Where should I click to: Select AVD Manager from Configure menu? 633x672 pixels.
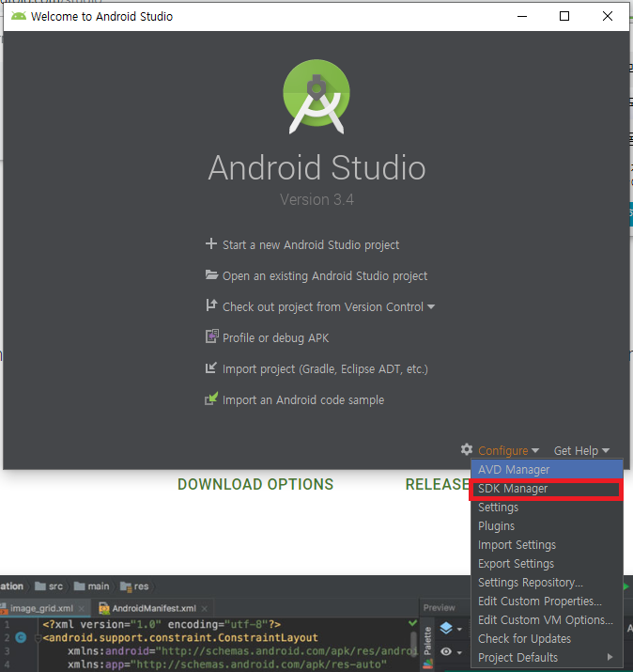pos(547,469)
